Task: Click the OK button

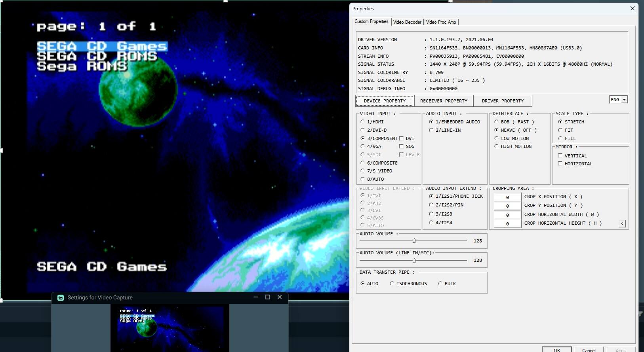Action: tap(557, 350)
